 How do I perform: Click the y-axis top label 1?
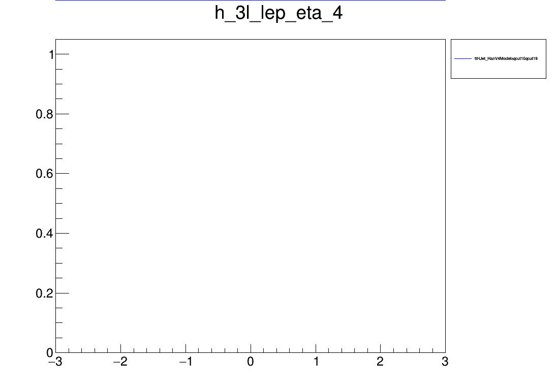[x=51, y=55]
